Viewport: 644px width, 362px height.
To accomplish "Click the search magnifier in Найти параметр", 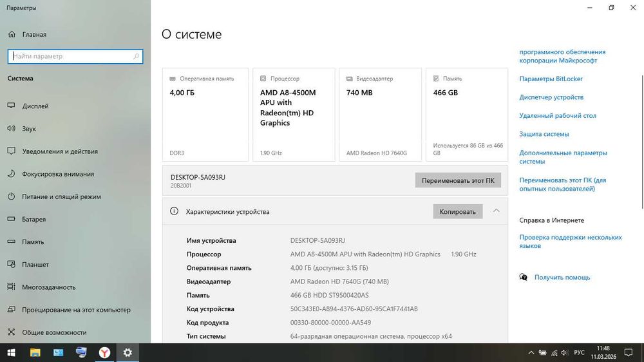I will pyautogui.click(x=136, y=56).
